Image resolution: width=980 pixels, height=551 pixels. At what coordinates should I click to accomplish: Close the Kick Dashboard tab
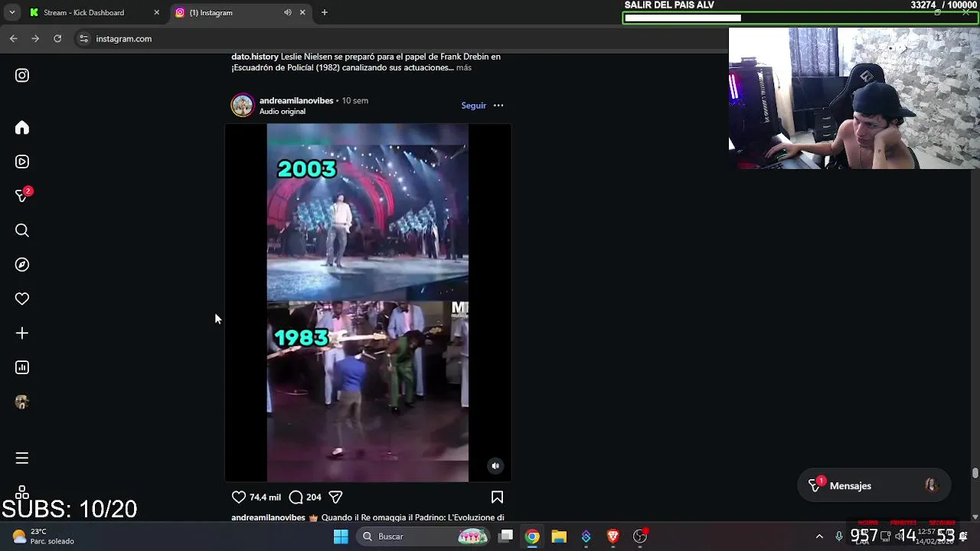(156, 12)
